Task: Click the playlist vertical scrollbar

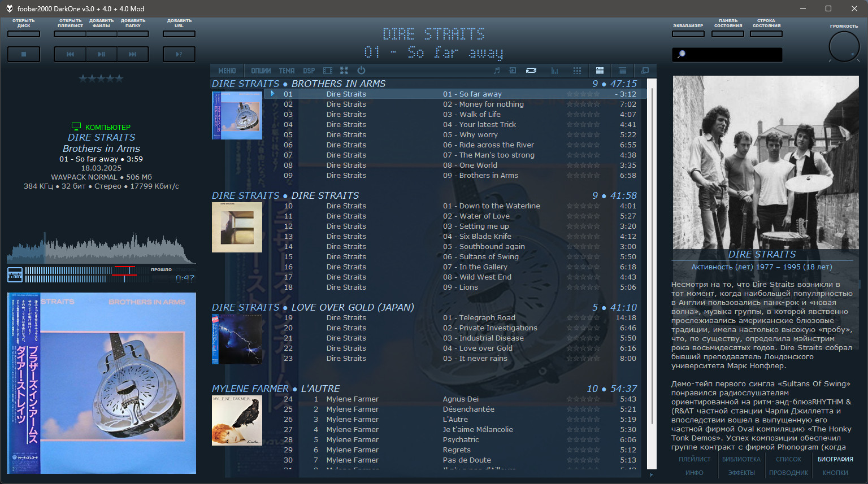Action: pos(652,274)
